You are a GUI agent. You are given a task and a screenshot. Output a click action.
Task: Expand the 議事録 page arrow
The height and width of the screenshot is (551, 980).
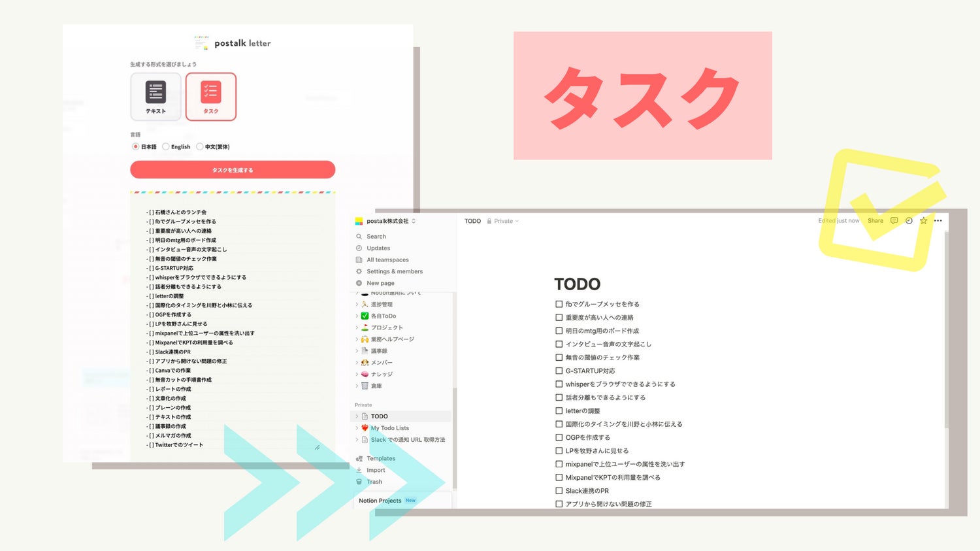click(x=357, y=351)
